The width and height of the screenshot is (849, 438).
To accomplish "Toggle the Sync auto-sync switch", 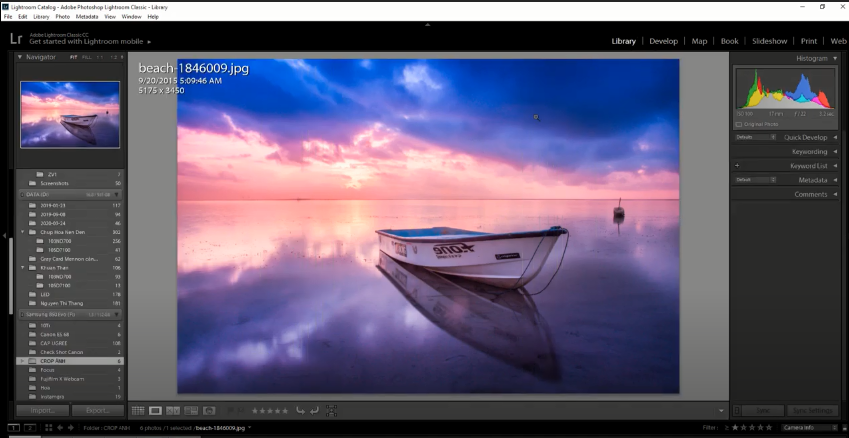I will 736,410.
